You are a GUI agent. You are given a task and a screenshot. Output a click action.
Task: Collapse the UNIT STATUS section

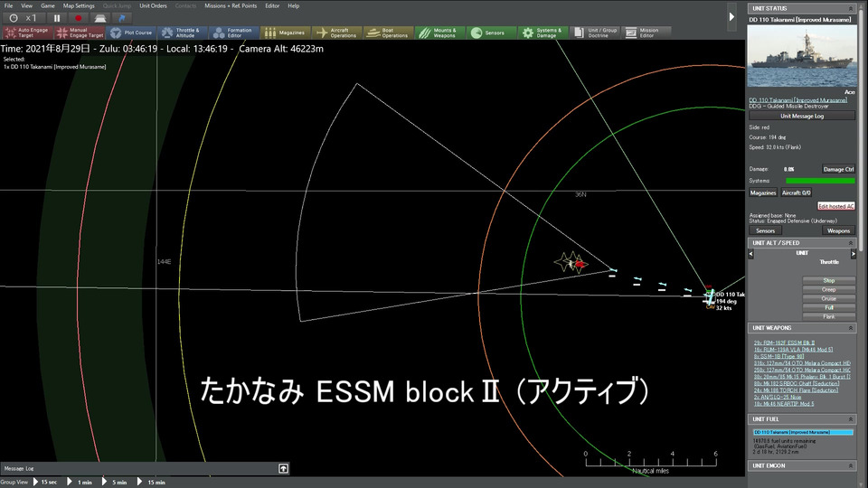850,8
